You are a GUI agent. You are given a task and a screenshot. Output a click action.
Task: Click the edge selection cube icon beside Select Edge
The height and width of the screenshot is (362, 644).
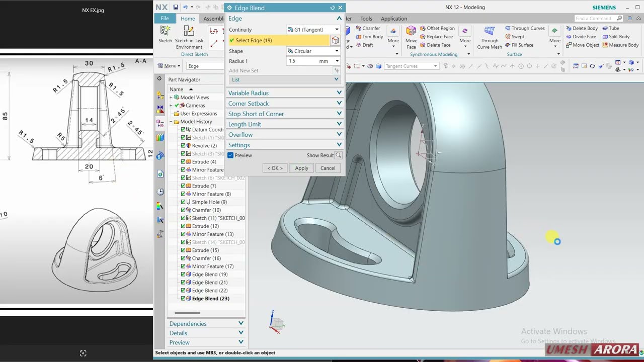[x=335, y=40]
